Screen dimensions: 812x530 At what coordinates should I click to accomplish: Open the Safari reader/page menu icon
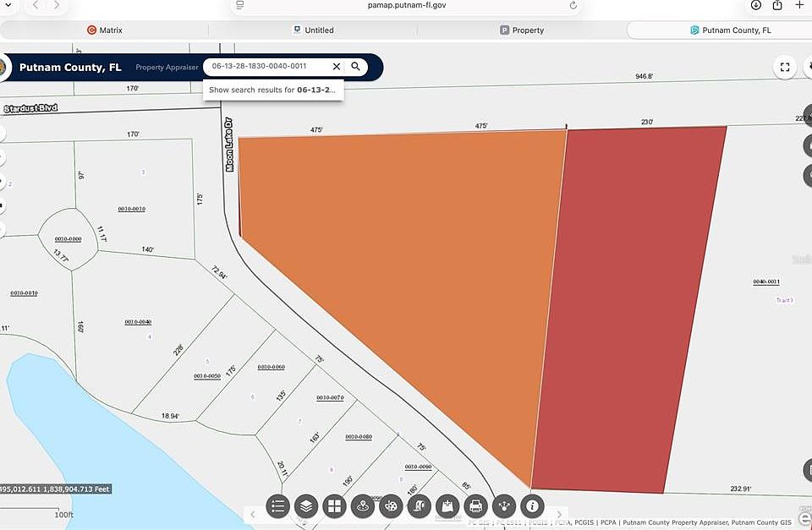pos(240,5)
